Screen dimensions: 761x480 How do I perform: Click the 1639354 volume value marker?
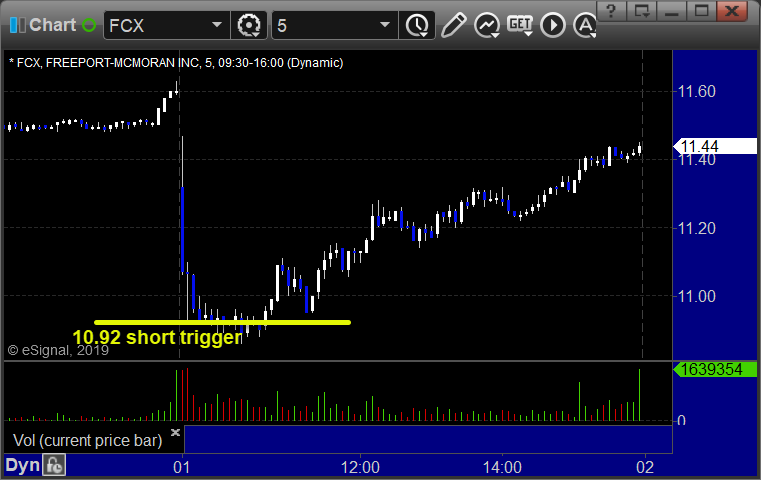[716, 369]
